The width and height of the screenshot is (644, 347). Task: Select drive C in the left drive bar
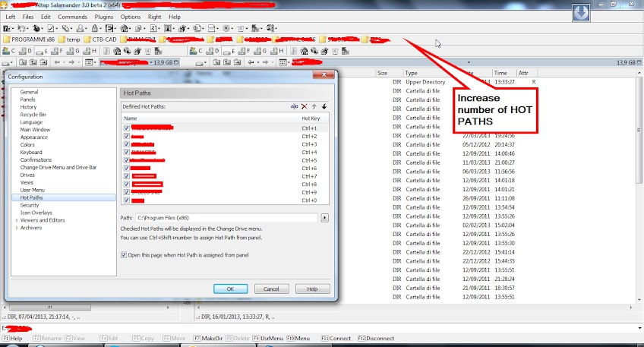point(8,51)
